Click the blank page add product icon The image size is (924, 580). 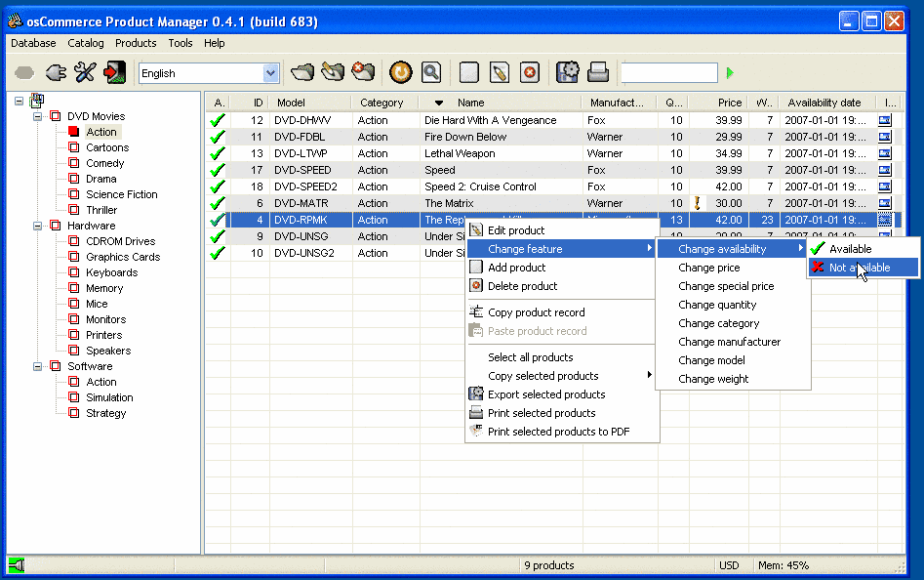click(469, 72)
